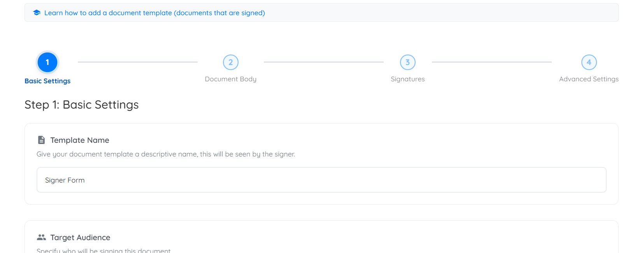
Task: Click the progress line between steps 3 and 4
Action: tap(492, 62)
